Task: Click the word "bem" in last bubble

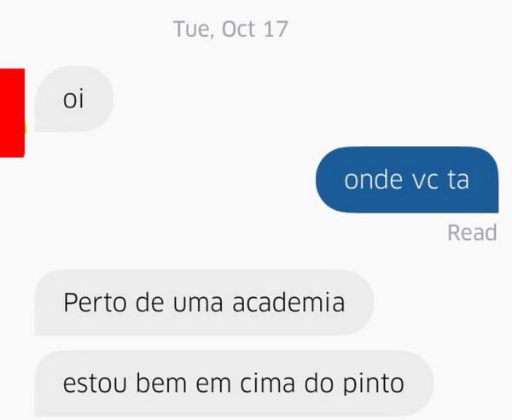Action: [161, 383]
